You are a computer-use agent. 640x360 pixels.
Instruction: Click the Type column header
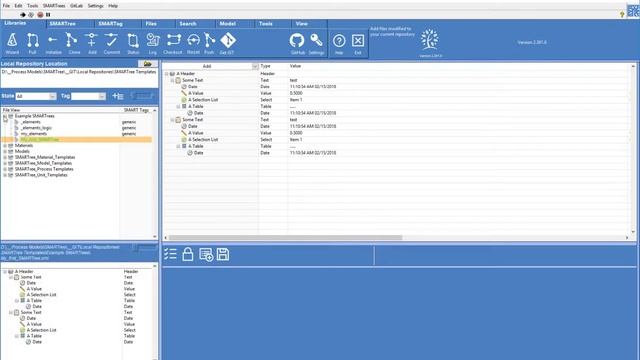[x=265, y=66]
